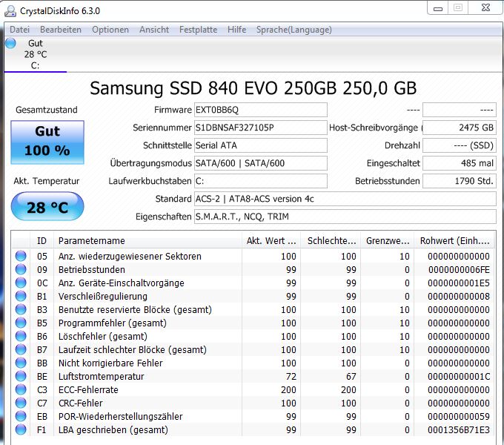Click the Eigenschaften field S.M.A.R.T., NCQ, TRIM
The height and width of the screenshot is (445, 504).
[345, 217]
